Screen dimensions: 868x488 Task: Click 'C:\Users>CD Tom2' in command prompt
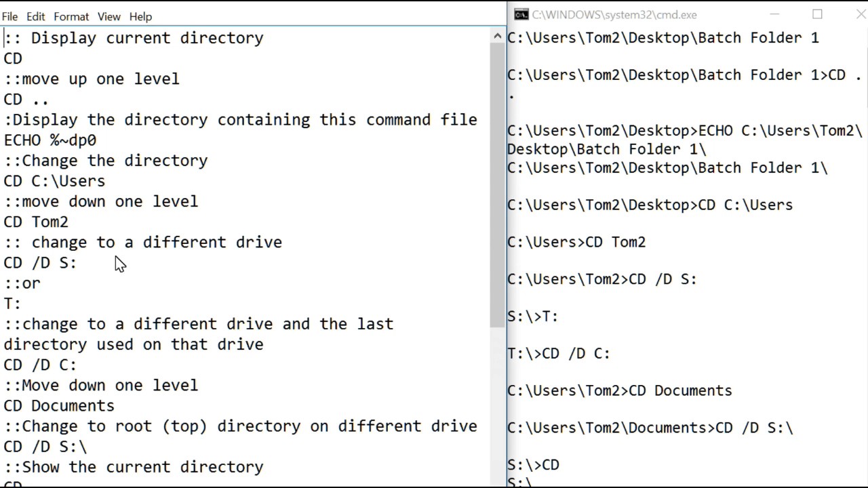576,242
